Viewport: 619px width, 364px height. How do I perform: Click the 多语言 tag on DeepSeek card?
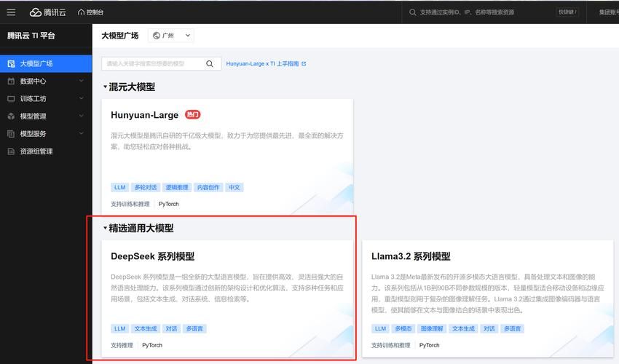194,328
